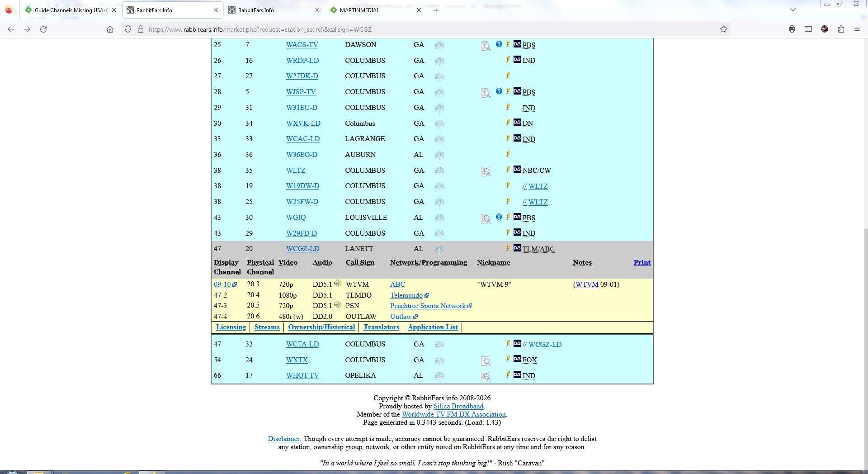Click the Print link in the subchannel table
The image size is (868, 474).
pyautogui.click(x=642, y=262)
